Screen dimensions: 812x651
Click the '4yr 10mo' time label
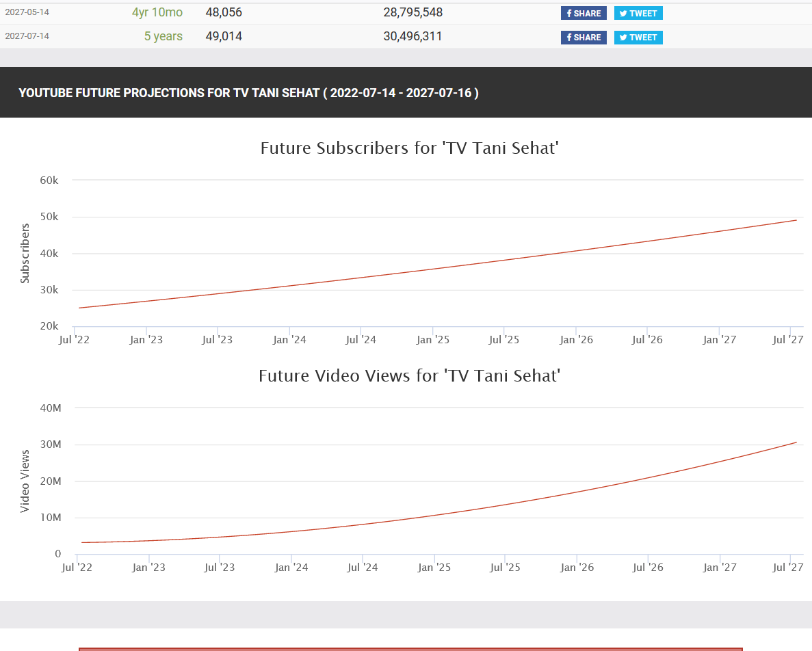(157, 12)
